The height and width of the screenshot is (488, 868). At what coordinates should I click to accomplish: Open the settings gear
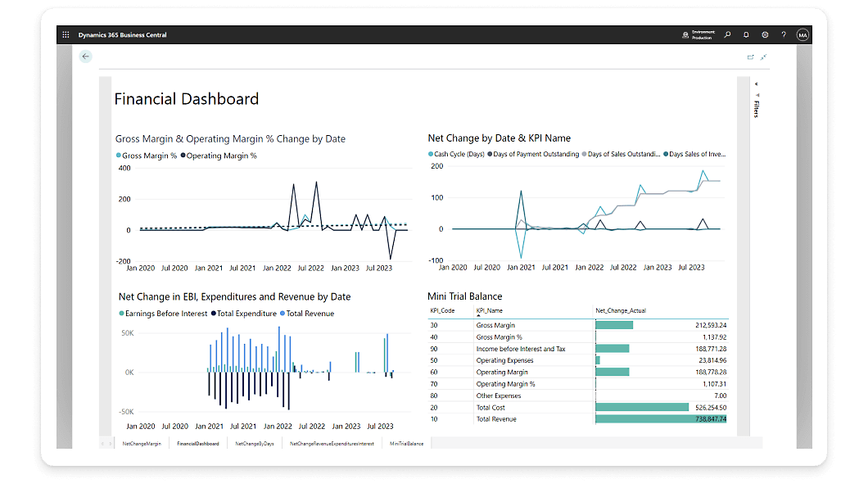click(x=765, y=35)
